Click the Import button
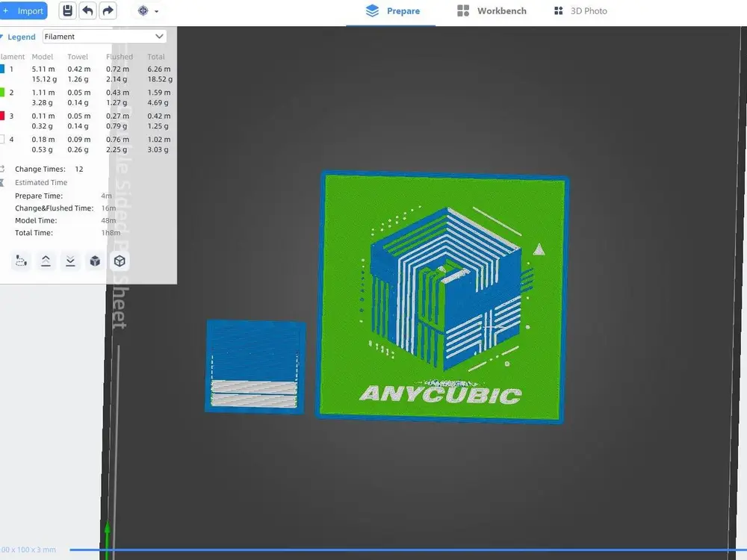 coord(23,11)
